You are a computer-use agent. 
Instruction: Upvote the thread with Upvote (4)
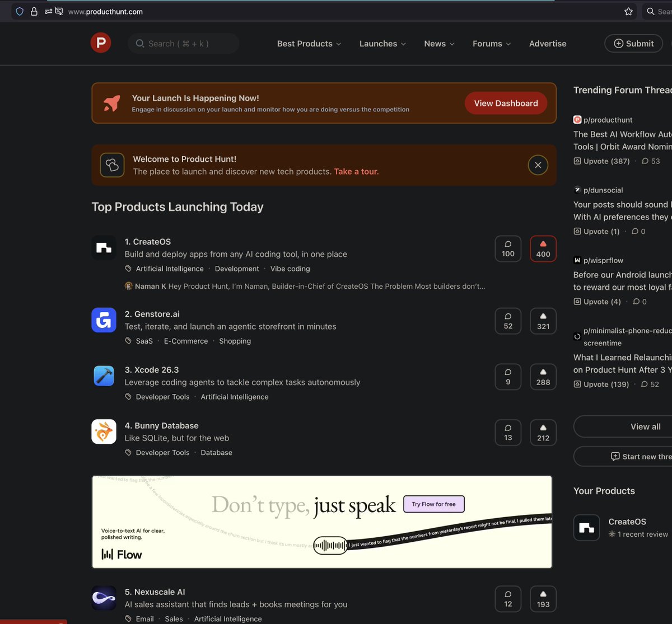(597, 302)
